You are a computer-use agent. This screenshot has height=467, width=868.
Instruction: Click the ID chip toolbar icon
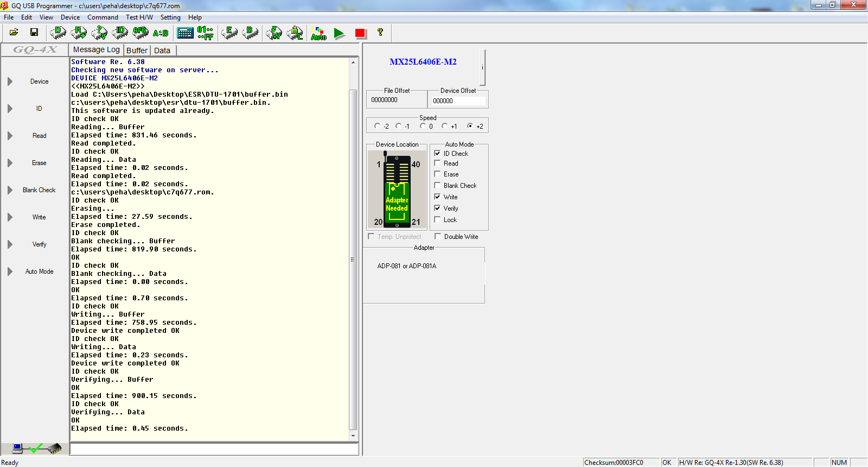[x=120, y=33]
